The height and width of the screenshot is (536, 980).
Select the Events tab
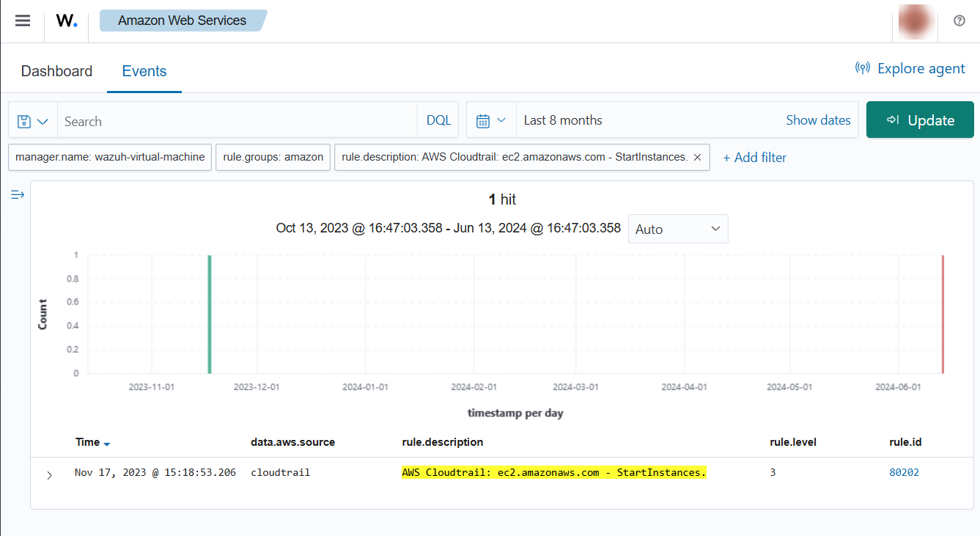point(144,71)
